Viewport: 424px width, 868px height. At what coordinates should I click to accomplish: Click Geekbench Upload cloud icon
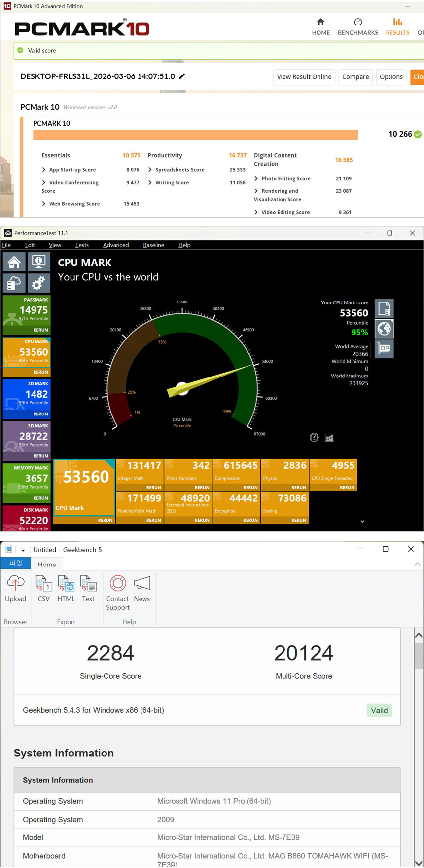coord(15,584)
